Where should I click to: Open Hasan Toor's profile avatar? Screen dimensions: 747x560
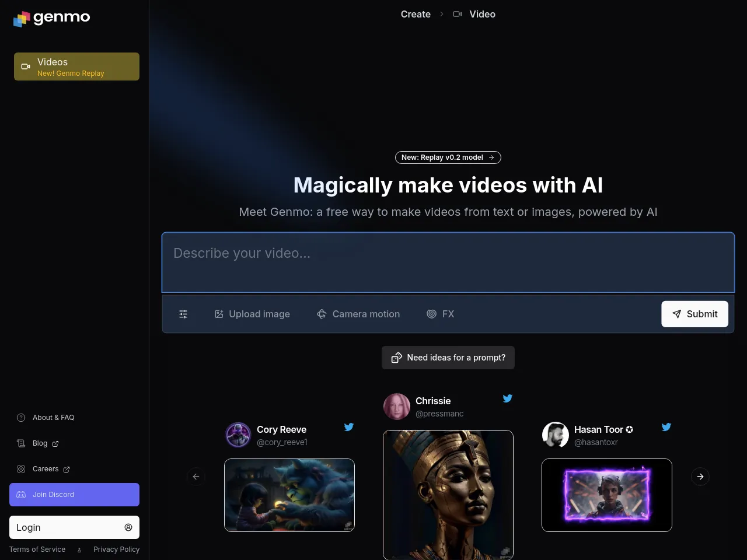556,435
